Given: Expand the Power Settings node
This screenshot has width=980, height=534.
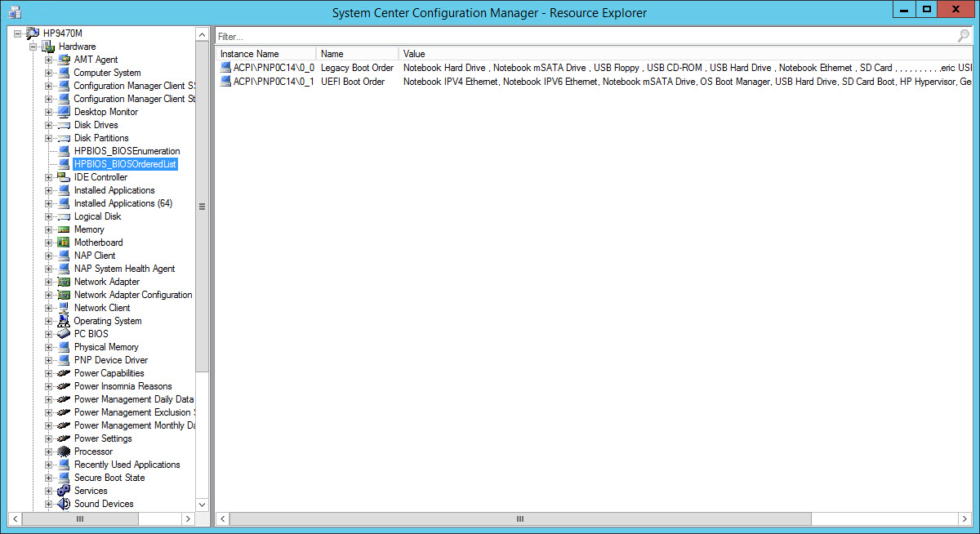Looking at the screenshot, I should [49, 438].
